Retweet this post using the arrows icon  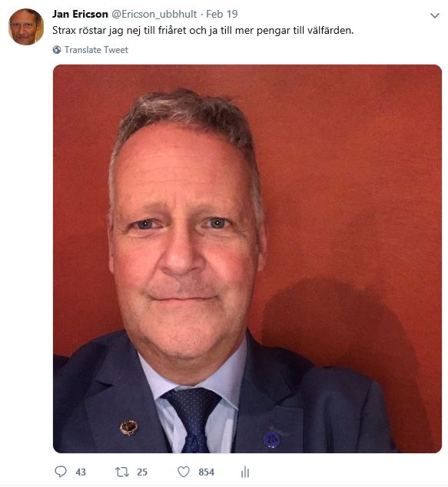(122, 472)
